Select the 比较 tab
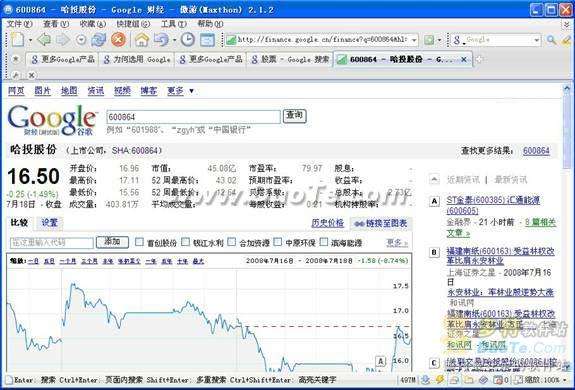575x390 pixels. pyautogui.click(x=20, y=222)
